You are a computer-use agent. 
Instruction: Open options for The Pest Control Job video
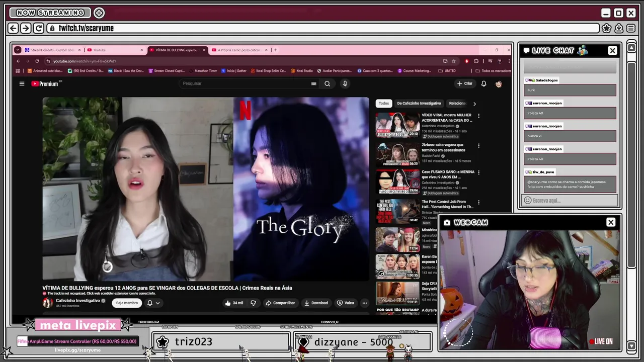[x=478, y=202]
